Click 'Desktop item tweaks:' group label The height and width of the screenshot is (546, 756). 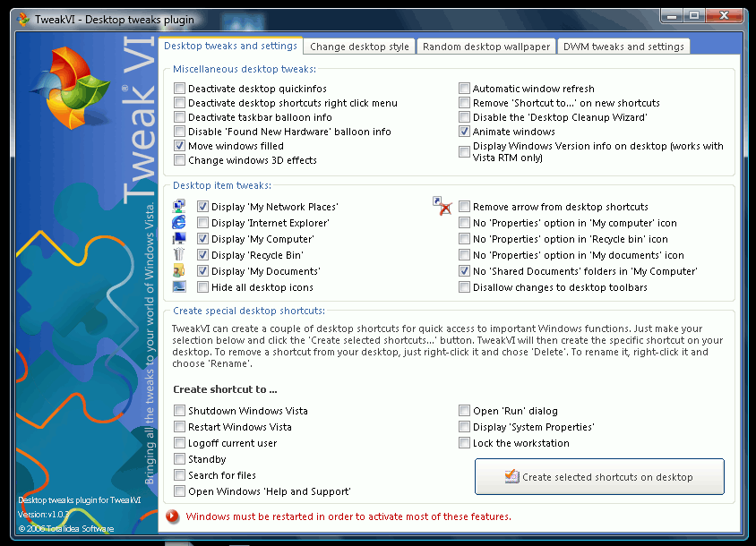[x=222, y=185]
